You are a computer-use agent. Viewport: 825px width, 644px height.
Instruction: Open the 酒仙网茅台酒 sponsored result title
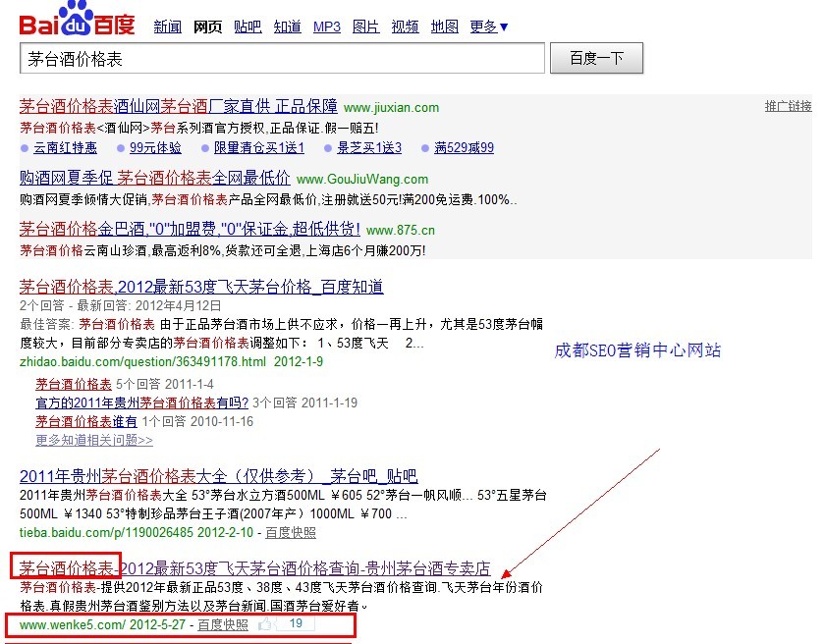[x=179, y=106]
